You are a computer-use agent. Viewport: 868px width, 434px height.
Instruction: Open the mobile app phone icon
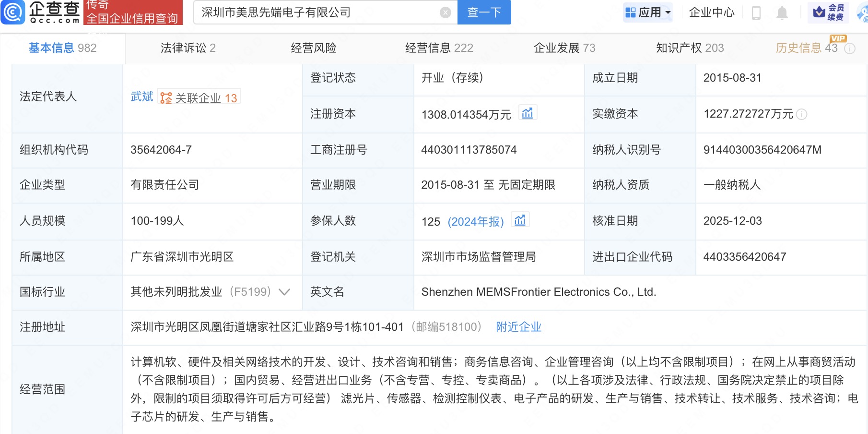tap(756, 13)
